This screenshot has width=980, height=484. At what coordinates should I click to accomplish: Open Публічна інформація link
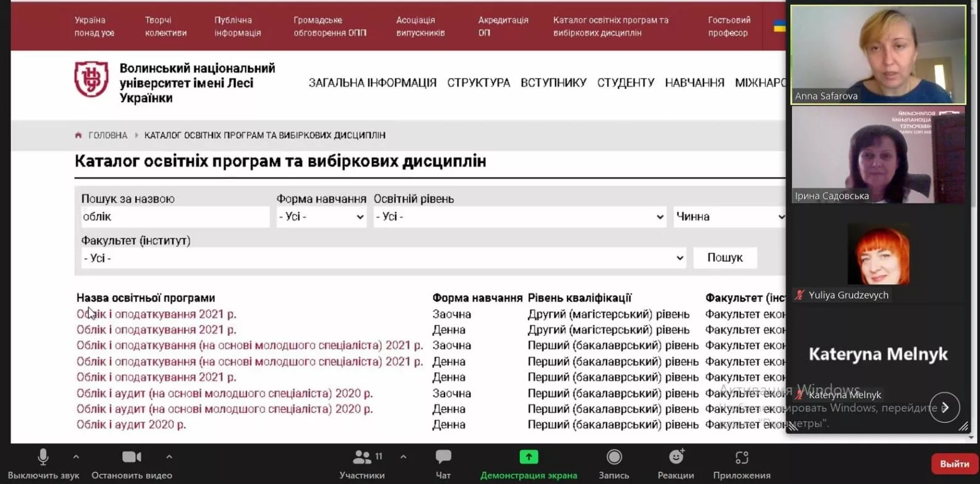click(x=238, y=27)
